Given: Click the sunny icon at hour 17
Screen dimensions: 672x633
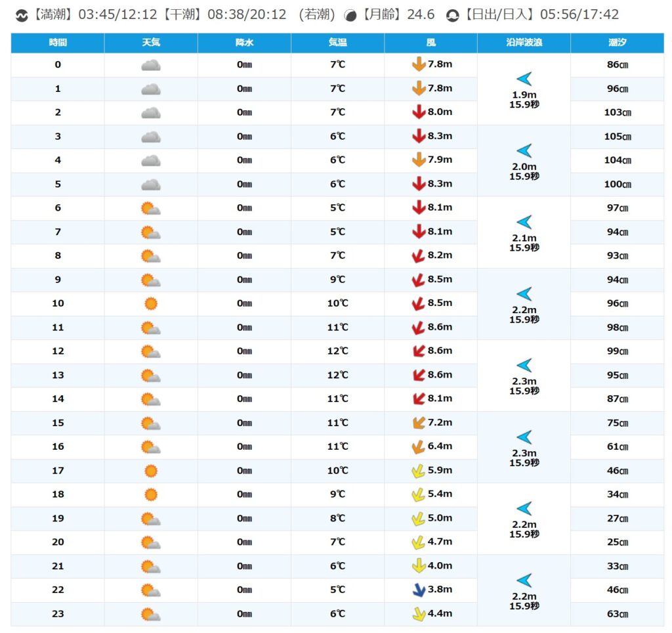Looking at the screenshot, I should click(x=151, y=471).
